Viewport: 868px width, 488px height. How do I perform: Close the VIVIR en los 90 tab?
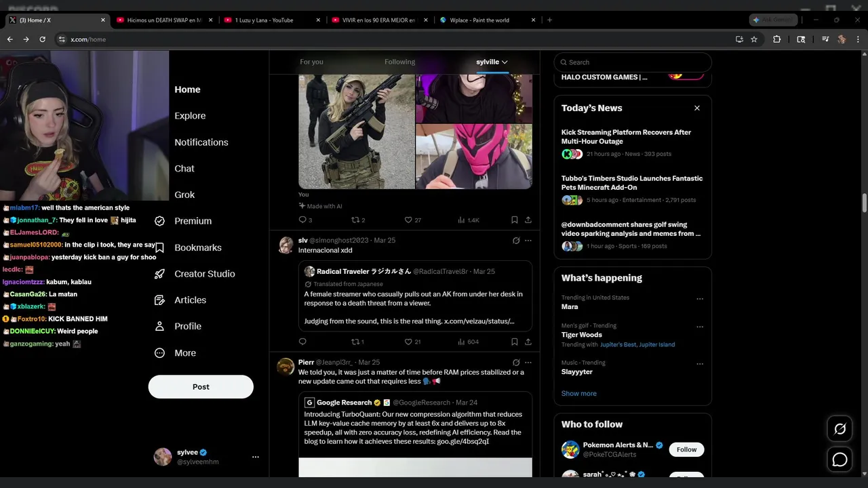click(427, 20)
